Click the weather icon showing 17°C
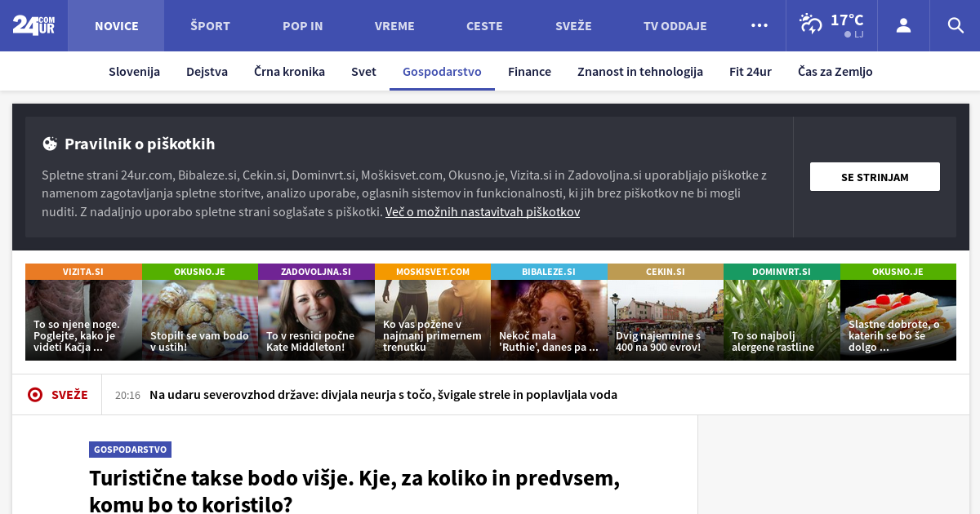This screenshot has width=980, height=514. click(811, 24)
